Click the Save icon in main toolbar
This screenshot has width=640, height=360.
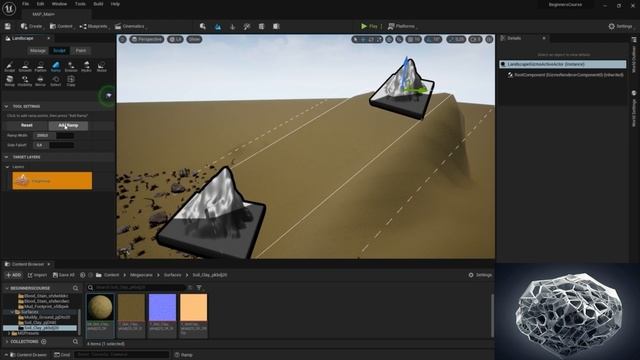tap(8, 26)
